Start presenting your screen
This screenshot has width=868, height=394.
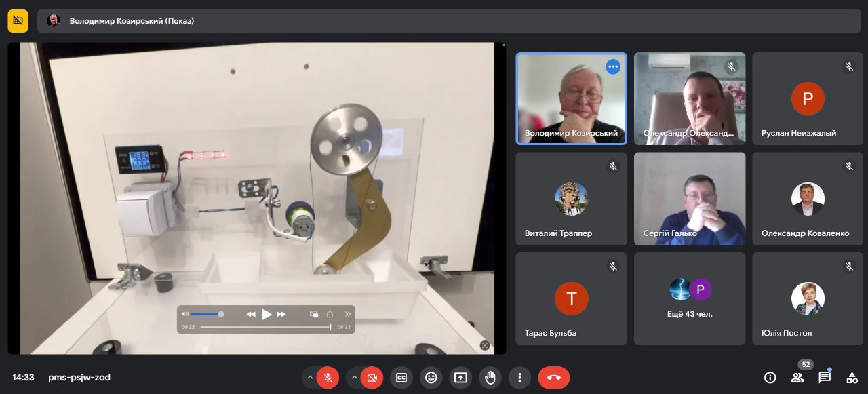tap(460, 377)
